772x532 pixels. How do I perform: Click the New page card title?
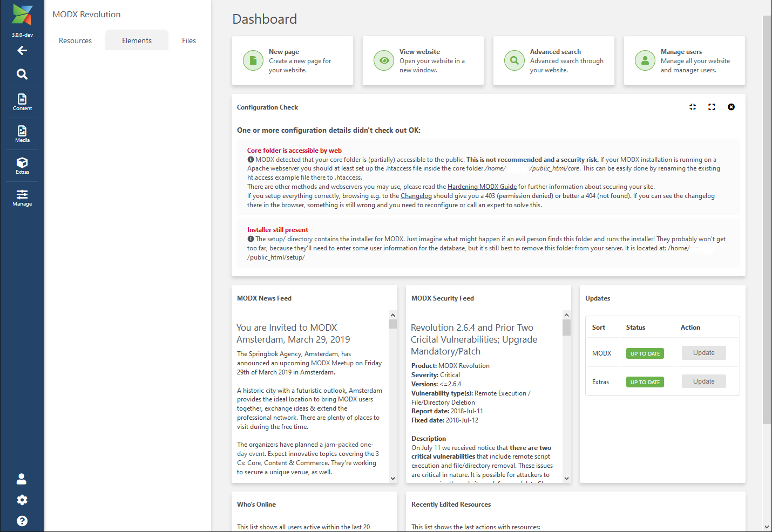(284, 52)
